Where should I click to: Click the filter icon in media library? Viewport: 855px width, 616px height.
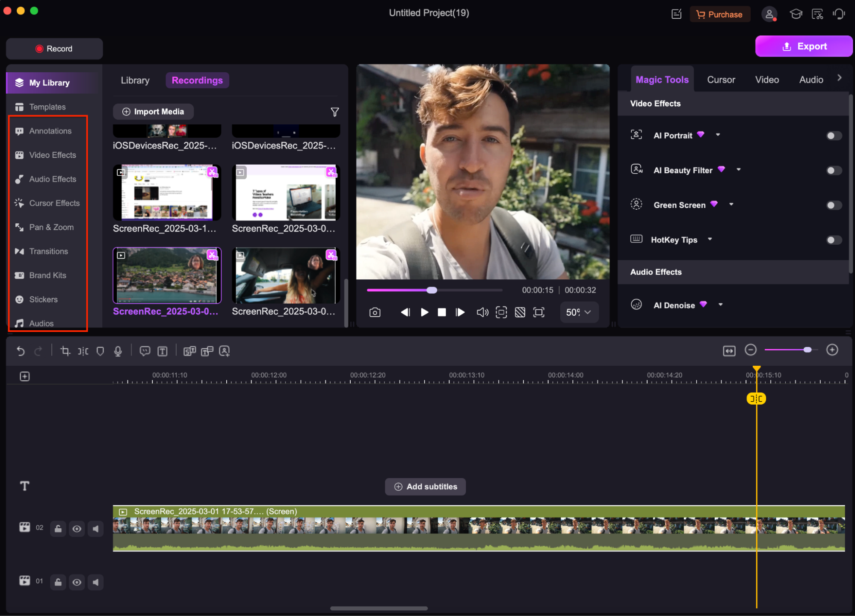point(334,112)
